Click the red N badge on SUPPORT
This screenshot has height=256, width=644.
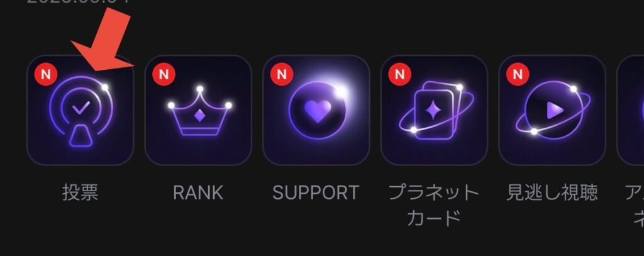click(282, 74)
